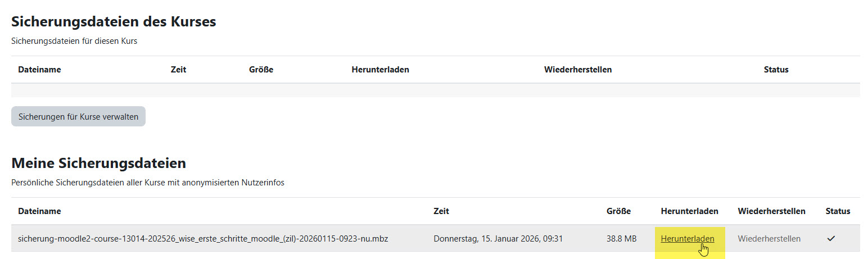The image size is (868, 259).
Task: Click the status checkmark icon
Action: pos(831,239)
